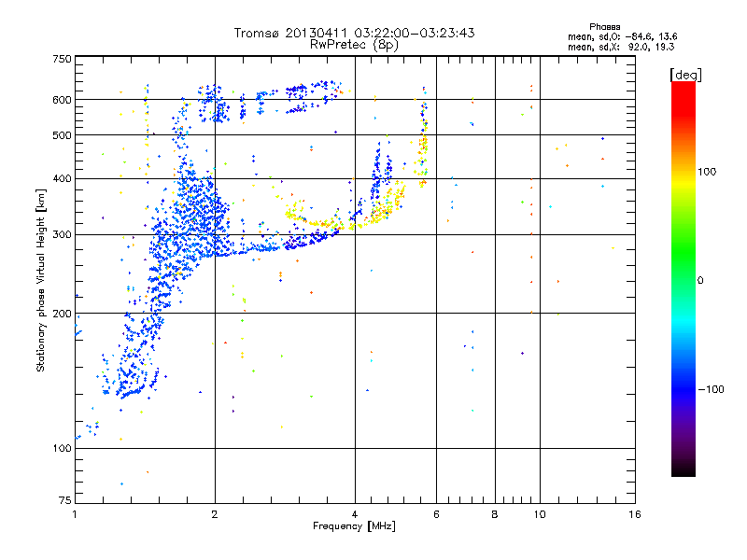This screenshot has height=560, width=747.
Task: Click the colorbar tick label '-100'
Action: [711, 389]
